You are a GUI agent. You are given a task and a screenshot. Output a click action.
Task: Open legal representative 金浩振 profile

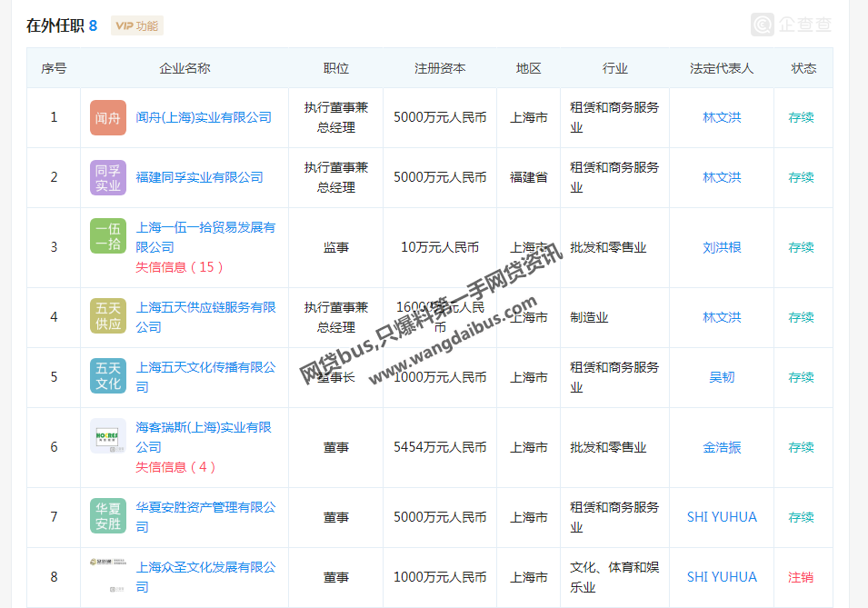click(x=722, y=447)
